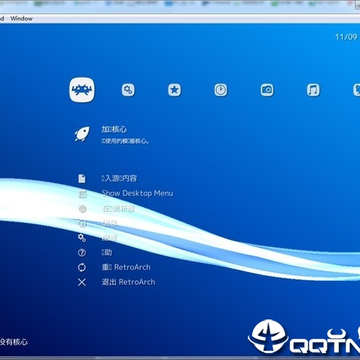Viewport: 360px width, 360px height.
Task: Click the desktop menu window icon
Action: (82, 194)
